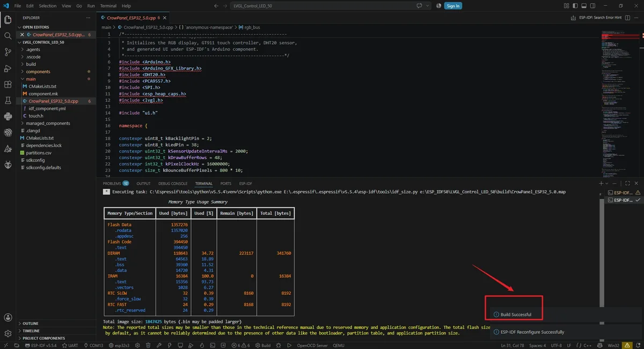
Task: Open the Testing flask view
Action: [8, 100]
